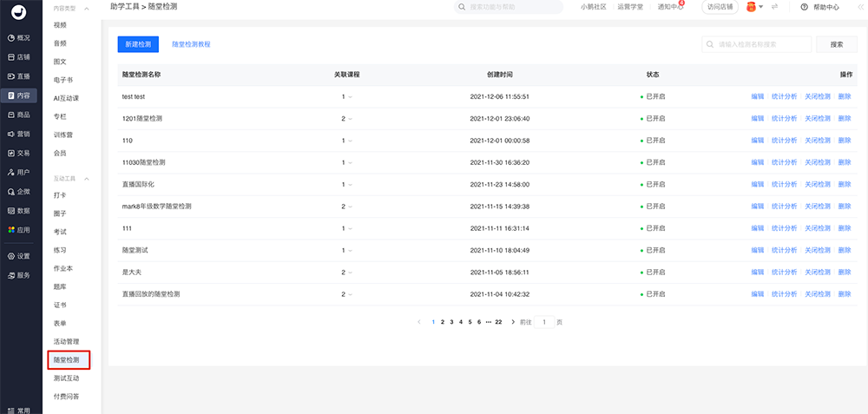Select 考试 in the interactive tools menu
This screenshot has height=414, width=868.
60,232
